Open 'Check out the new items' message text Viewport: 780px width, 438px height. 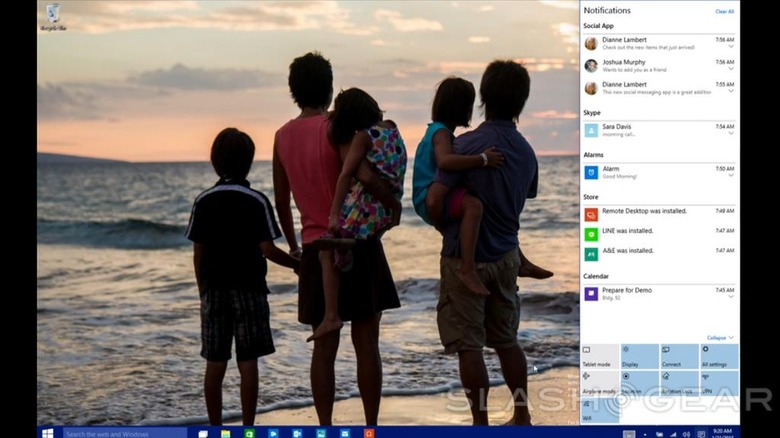(649, 47)
